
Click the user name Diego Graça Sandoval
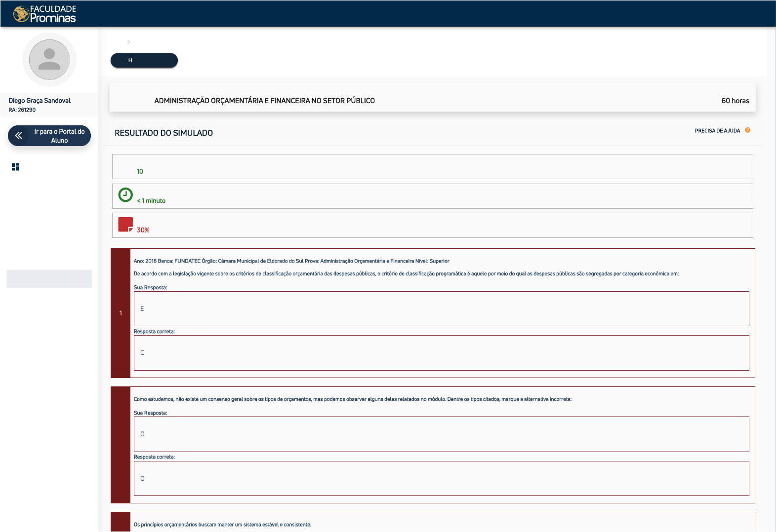pyautogui.click(x=40, y=100)
